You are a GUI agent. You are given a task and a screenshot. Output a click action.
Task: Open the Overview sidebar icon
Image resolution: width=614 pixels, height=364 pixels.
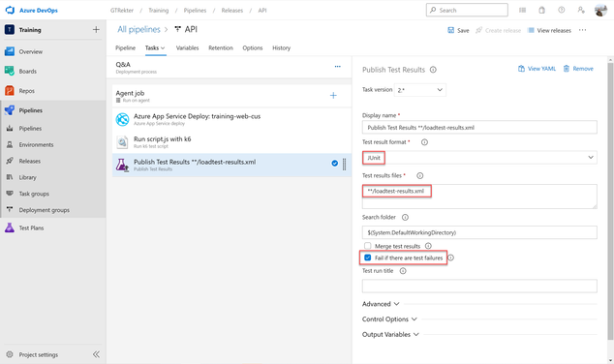coord(10,51)
